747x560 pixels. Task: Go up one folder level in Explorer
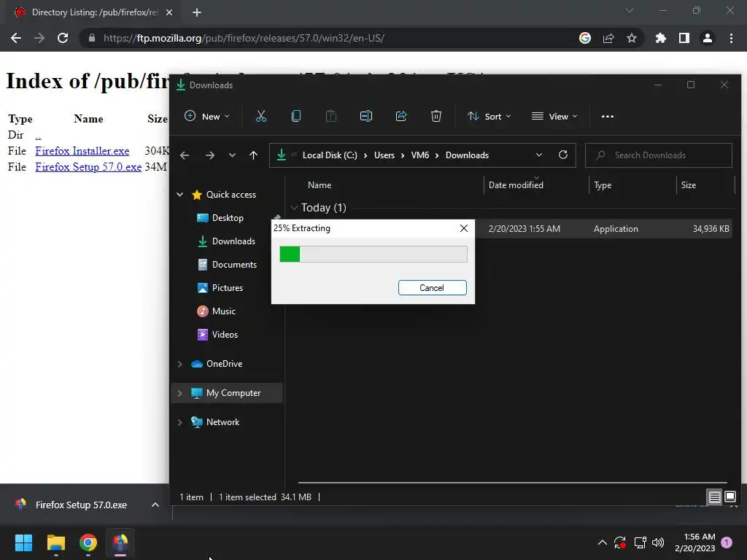[253, 155]
